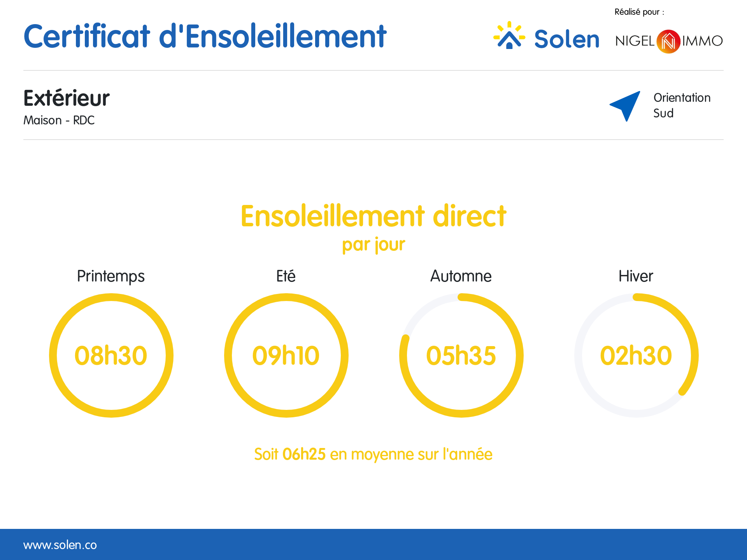Click the Printemps season label
This screenshot has height=560, width=747.
111,276
